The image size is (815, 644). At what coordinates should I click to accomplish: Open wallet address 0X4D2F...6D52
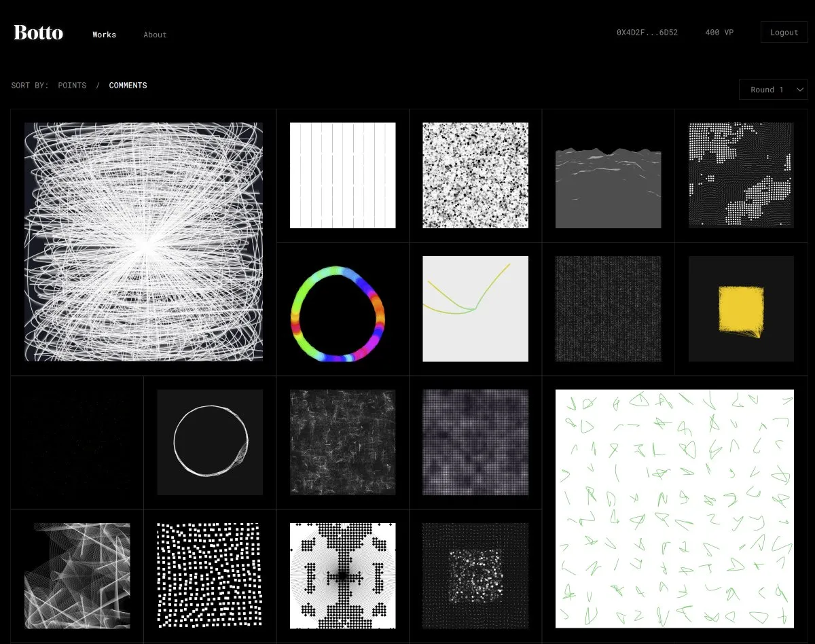click(x=647, y=33)
